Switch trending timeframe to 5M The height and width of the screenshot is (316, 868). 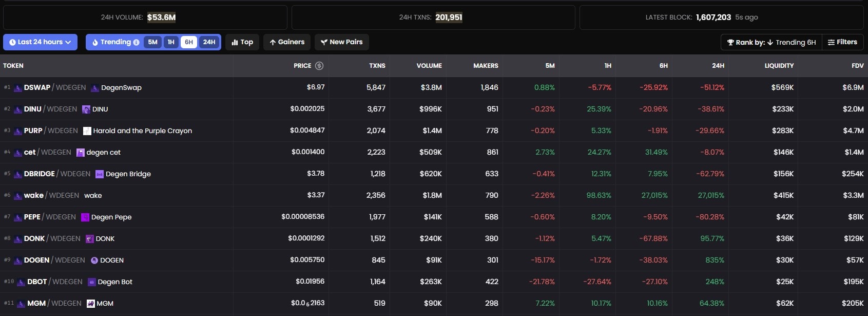click(152, 42)
